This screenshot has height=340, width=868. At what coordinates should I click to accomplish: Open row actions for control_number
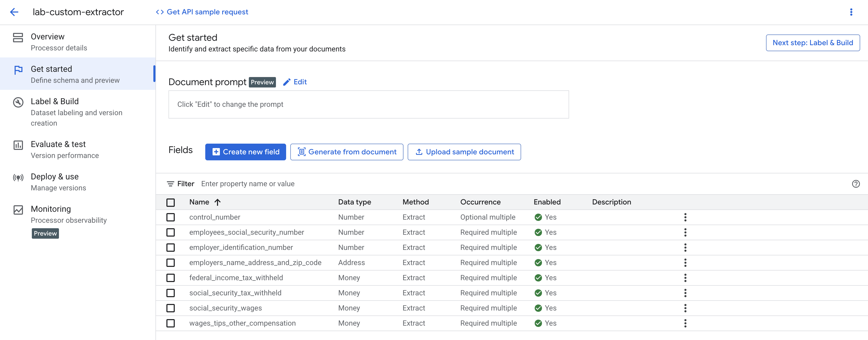(685, 217)
